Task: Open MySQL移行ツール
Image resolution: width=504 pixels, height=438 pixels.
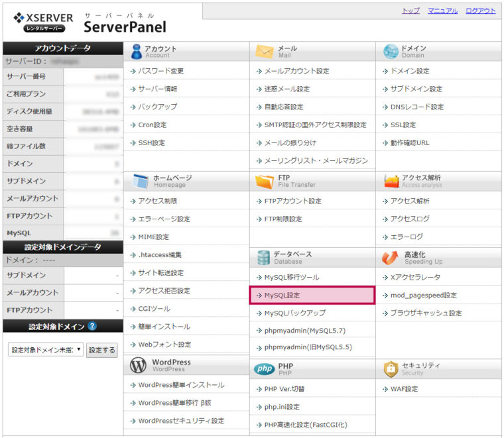Action: [292, 278]
